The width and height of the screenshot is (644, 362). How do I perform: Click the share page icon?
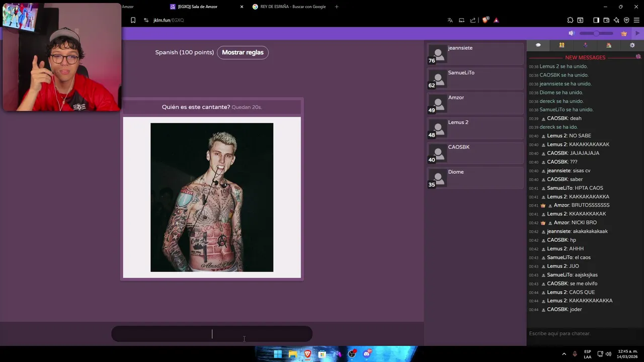(x=473, y=20)
